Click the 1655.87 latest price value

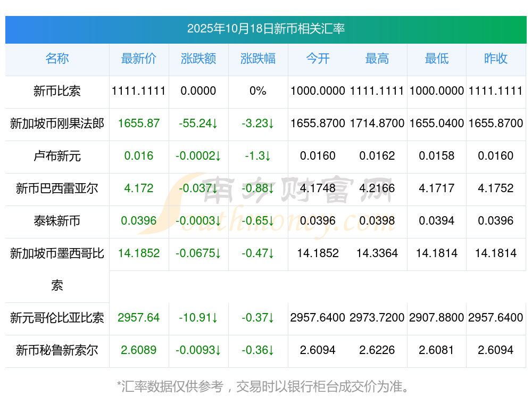[139, 124]
